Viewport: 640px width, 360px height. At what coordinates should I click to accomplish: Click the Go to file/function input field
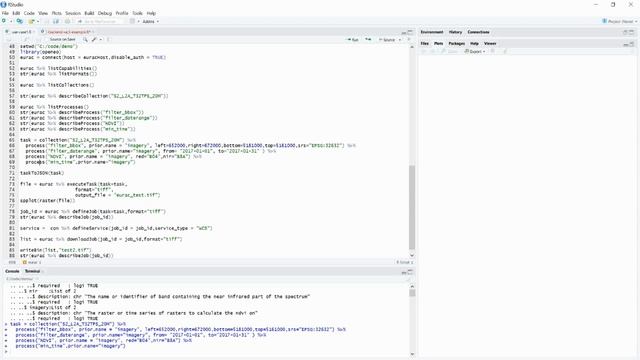point(100,21)
